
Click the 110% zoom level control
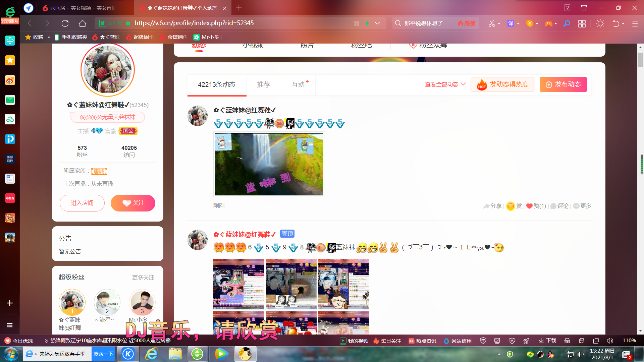(629, 341)
